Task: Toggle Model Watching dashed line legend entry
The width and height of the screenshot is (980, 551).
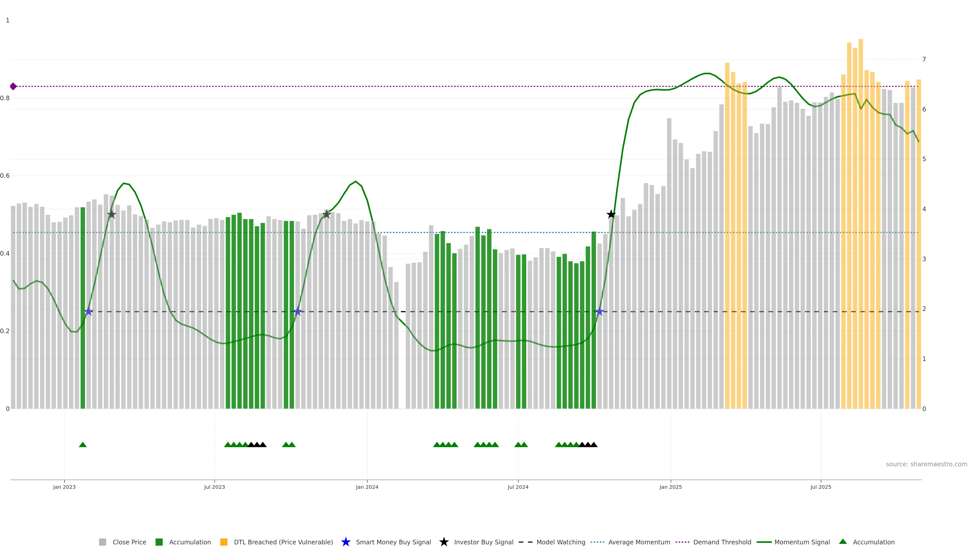Action: point(560,542)
